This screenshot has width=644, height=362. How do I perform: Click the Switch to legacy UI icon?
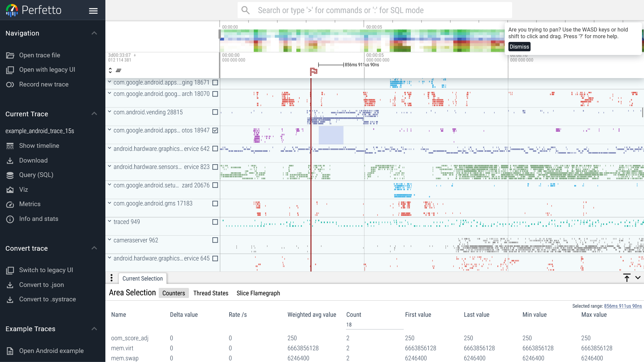tap(10, 270)
